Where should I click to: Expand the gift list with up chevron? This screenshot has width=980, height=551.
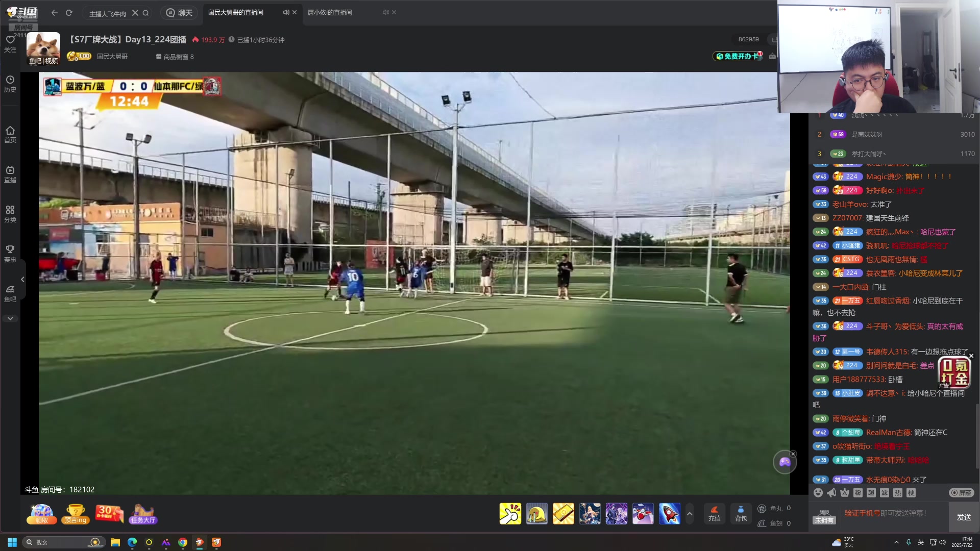690,514
